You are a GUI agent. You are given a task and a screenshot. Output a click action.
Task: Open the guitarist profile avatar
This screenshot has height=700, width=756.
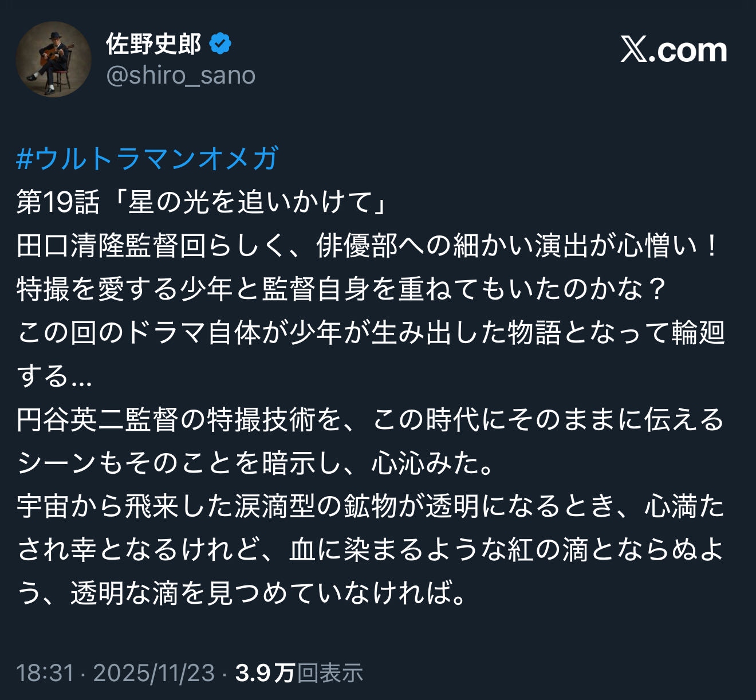(53, 60)
